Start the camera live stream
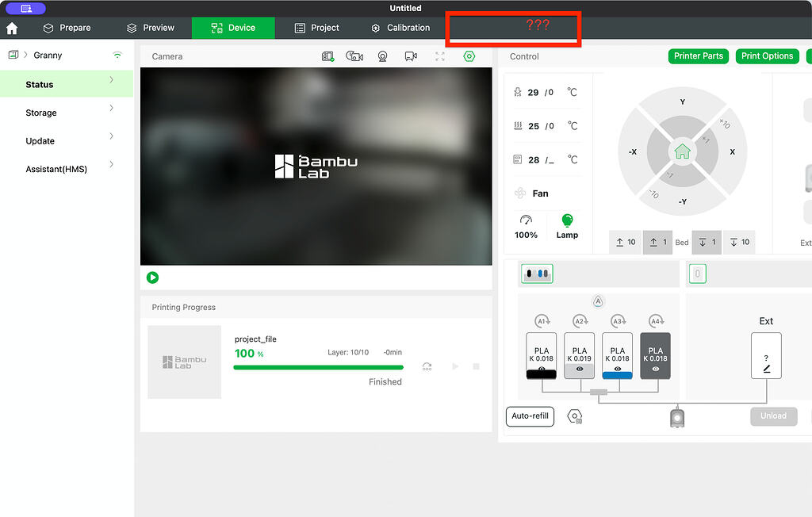 click(x=153, y=278)
